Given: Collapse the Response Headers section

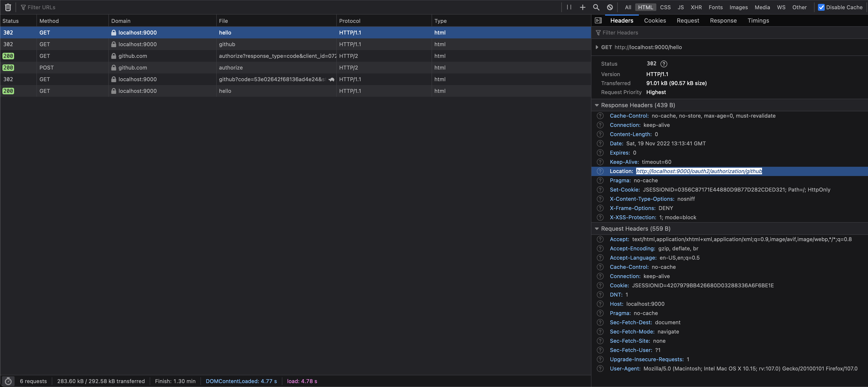Looking at the screenshot, I should [597, 105].
